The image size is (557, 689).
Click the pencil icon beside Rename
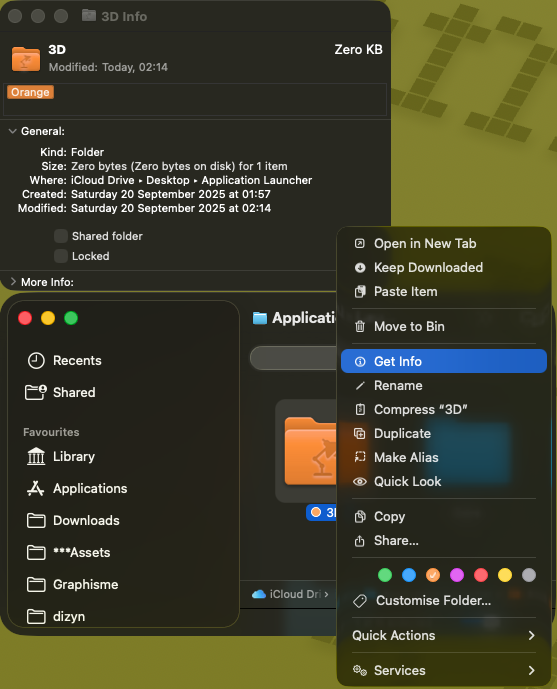click(360, 385)
